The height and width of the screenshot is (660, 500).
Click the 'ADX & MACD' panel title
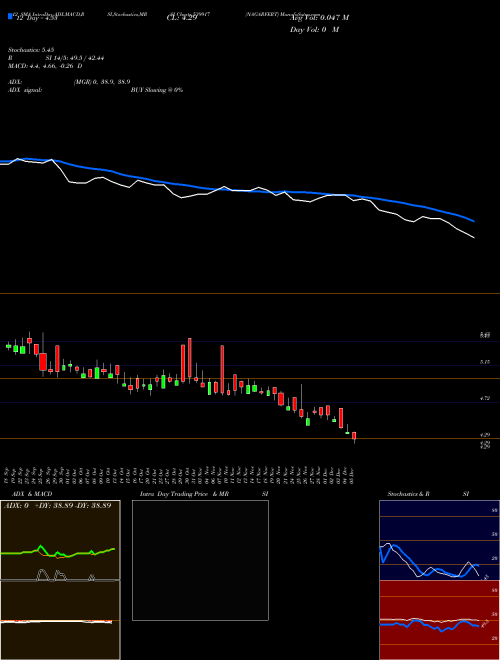[x=32, y=494]
